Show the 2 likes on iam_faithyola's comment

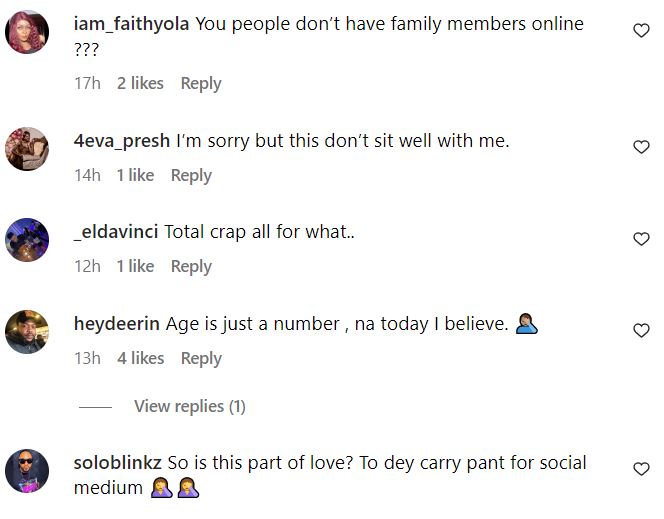pyautogui.click(x=140, y=83)
